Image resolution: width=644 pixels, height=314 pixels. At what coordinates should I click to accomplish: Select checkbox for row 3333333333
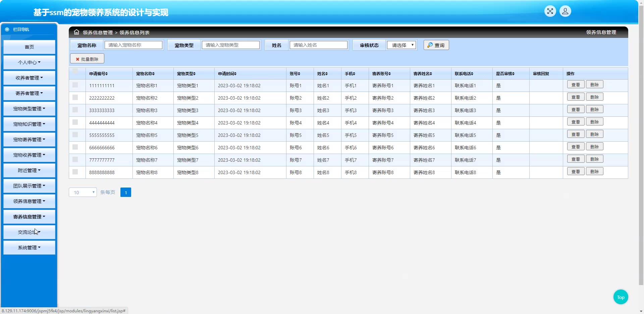coord(75,110)
